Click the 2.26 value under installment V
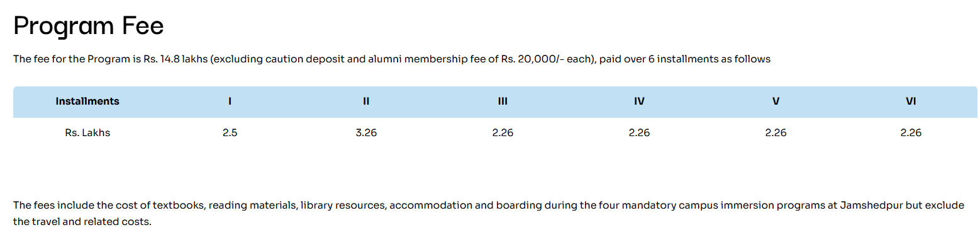Screen dimensions: 980x237 tap(776, 133)
